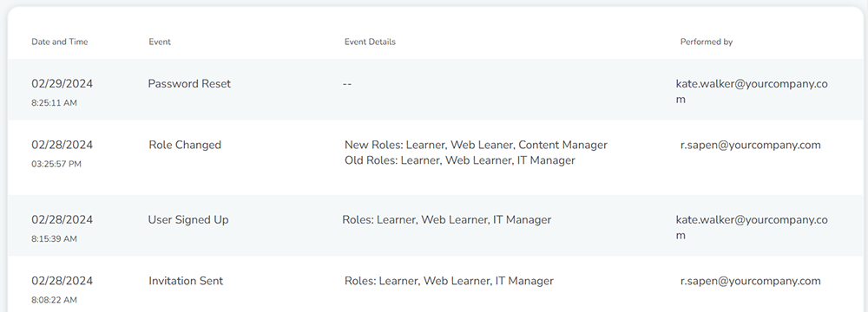Open kate.walker email in User Signed Up row
Image resolution: width=868 pixels, height=312 pixels.
pos(752,227)
